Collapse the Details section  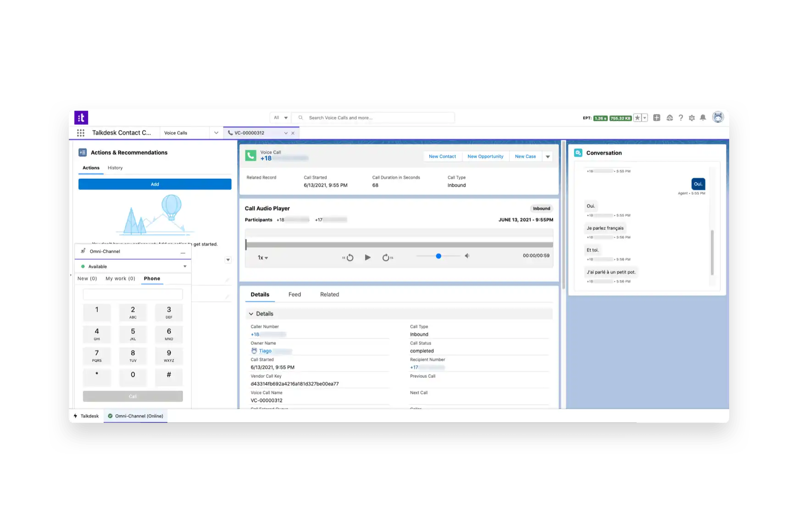[251, 314]
